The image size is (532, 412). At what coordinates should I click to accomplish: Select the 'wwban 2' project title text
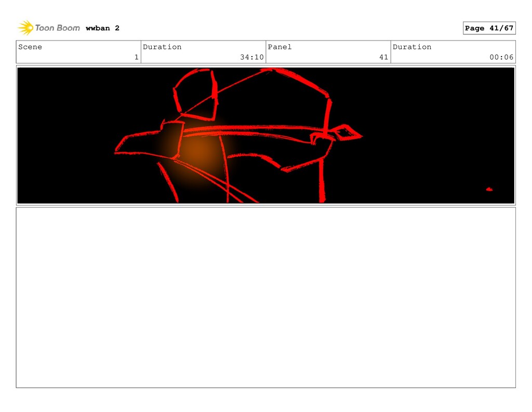coord(102,28)
